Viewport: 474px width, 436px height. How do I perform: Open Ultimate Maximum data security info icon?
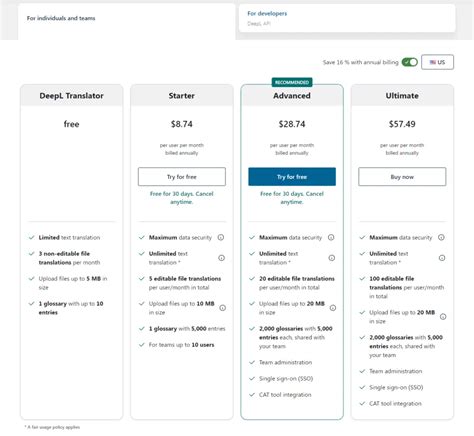coord(441,237)
